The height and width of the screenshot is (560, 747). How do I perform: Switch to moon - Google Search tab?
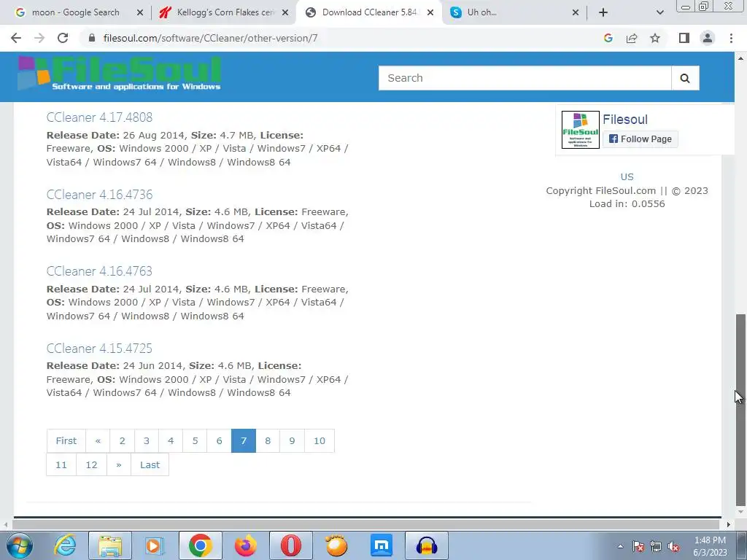point(75,12)
